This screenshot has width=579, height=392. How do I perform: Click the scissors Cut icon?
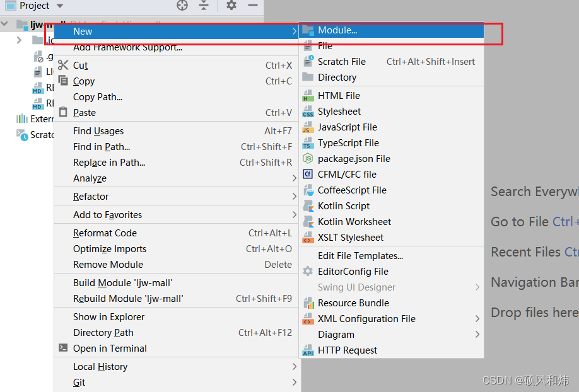point(63,65)
